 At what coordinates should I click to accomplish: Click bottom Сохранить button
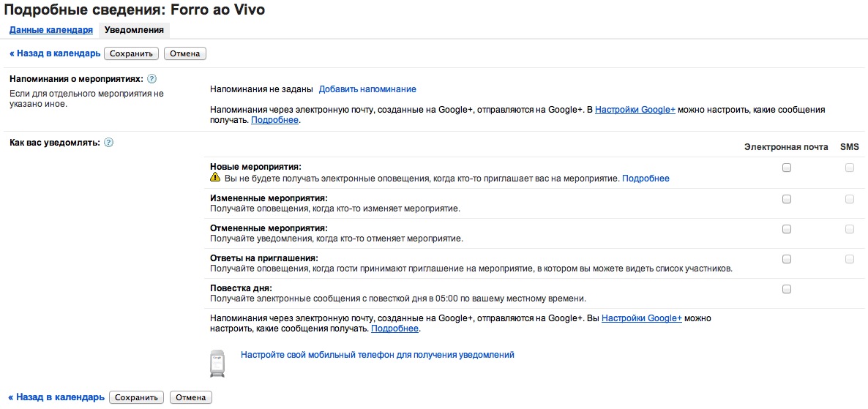(x=137, y=397)
